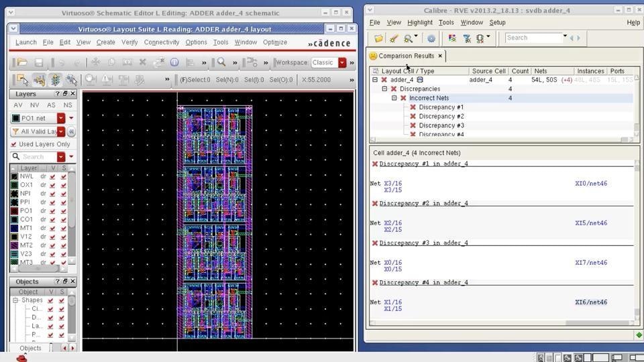Viewport: 644px width, 362px height.
Task: Toggle OX1 layer selectable checkbox
Action: click(64, 185)
